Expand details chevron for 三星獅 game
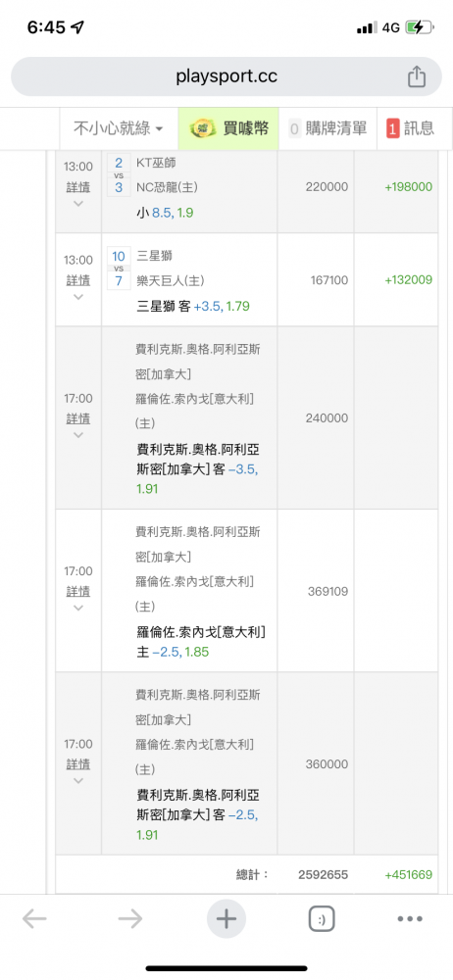 [x=78, y=297]
